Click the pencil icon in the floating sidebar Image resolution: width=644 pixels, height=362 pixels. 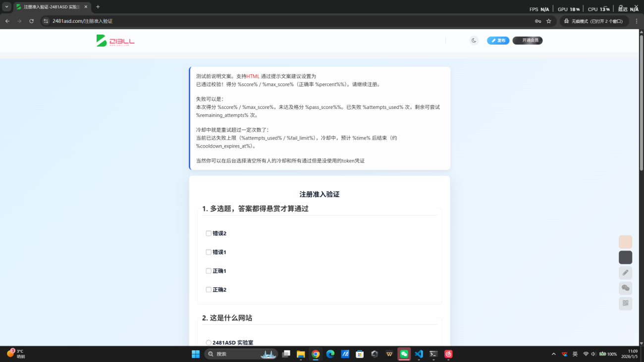click(625, 272)
